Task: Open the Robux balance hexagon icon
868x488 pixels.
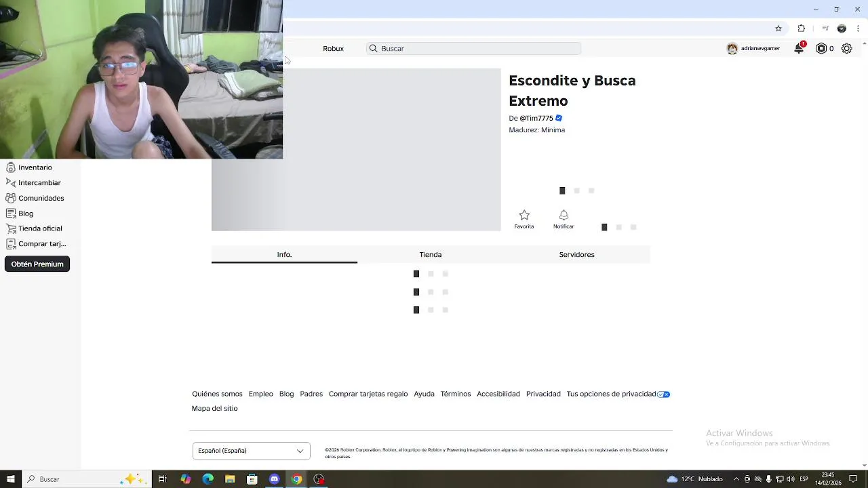Action: pyautogui.click(x=821, y=48)
